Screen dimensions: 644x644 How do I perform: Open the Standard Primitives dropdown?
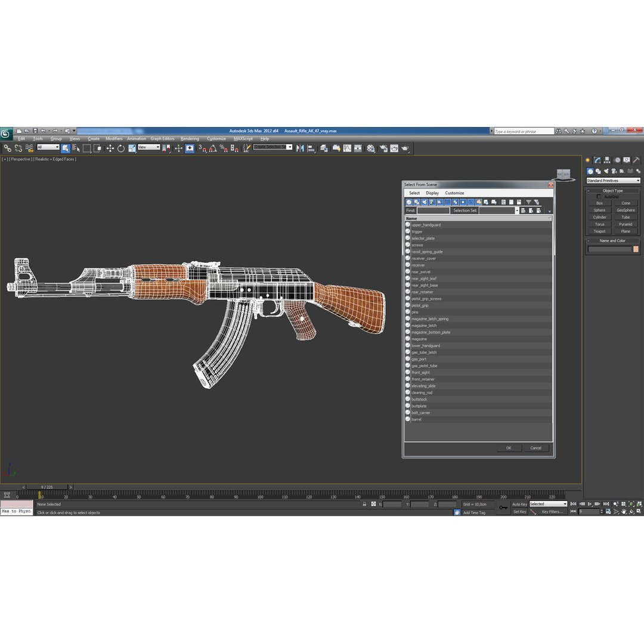[613, 180]
